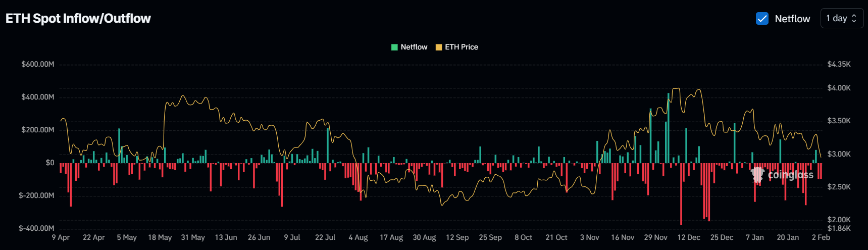Click the $2.50K price axis label
The image size is (868, 250).
(x=839, y=187)
